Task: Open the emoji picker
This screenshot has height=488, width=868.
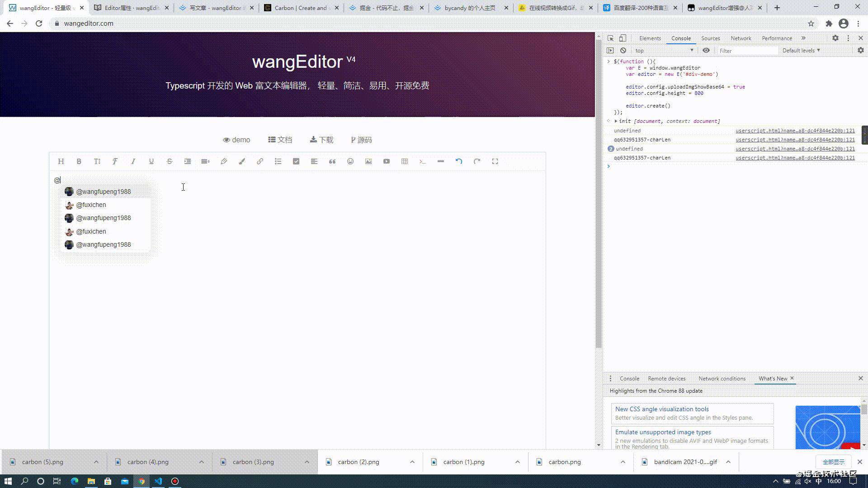Action: pos(350,161)
